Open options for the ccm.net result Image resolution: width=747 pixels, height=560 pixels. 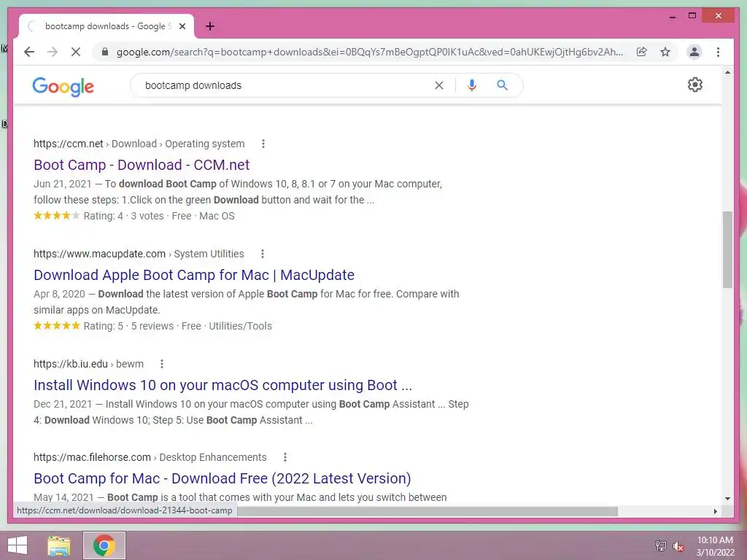pyautogui.click(x=263, y=144)
